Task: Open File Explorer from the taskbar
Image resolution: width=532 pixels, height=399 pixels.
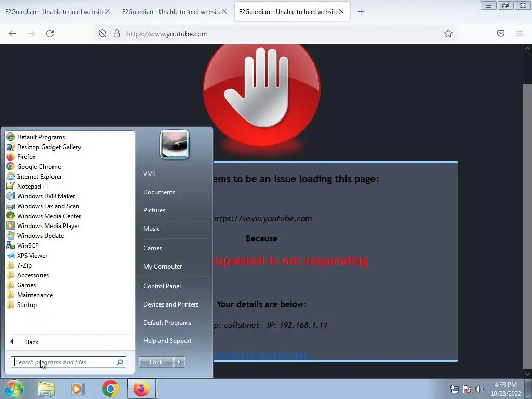Action: [46, 389]
